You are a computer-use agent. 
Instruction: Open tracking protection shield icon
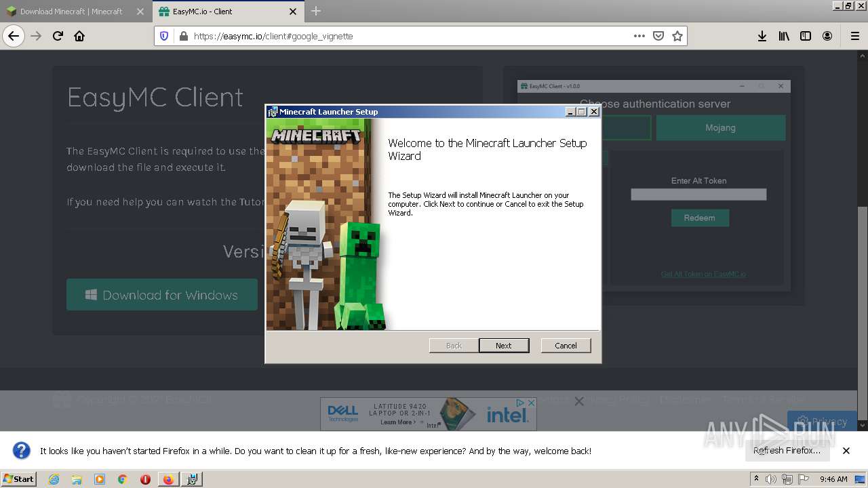(164, 36)
